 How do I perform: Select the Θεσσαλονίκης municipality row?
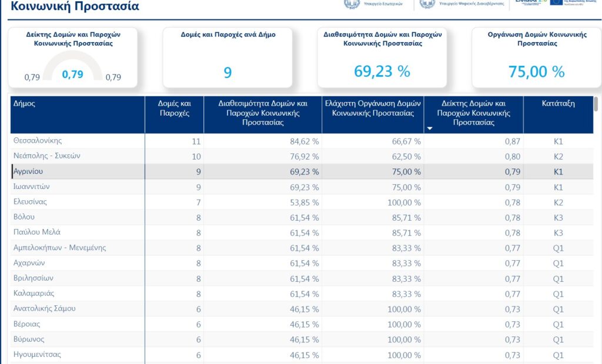(38, 141)
